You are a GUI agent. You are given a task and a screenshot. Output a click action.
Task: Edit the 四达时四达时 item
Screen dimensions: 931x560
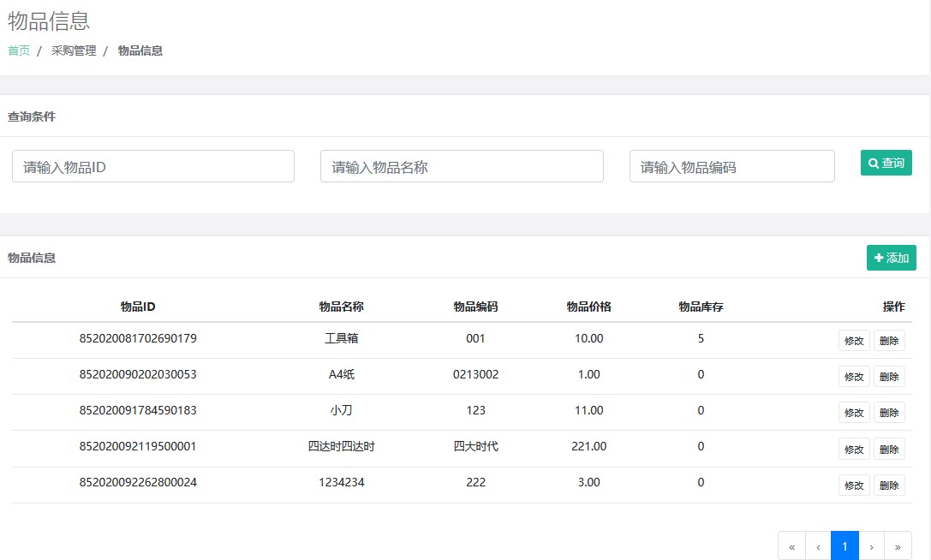point(854,449)
